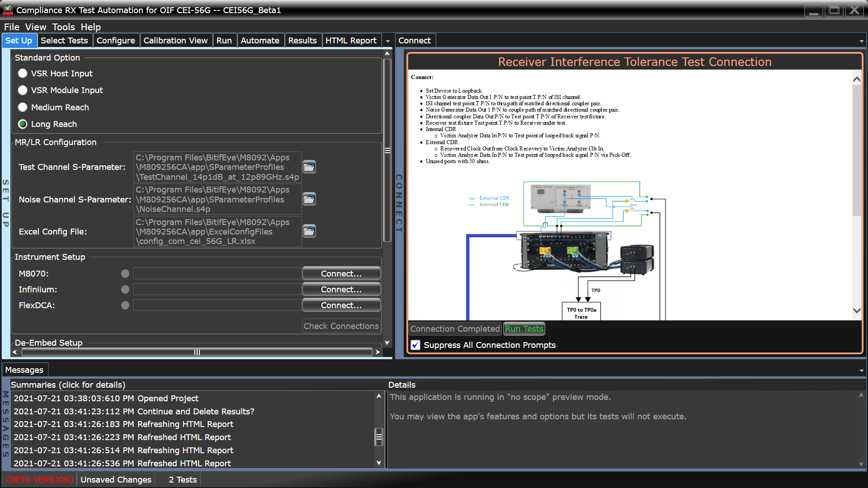Open the file browser for Test Channel S-Parameter
This screenshot has height=488, width=868.
click(309, 167)
